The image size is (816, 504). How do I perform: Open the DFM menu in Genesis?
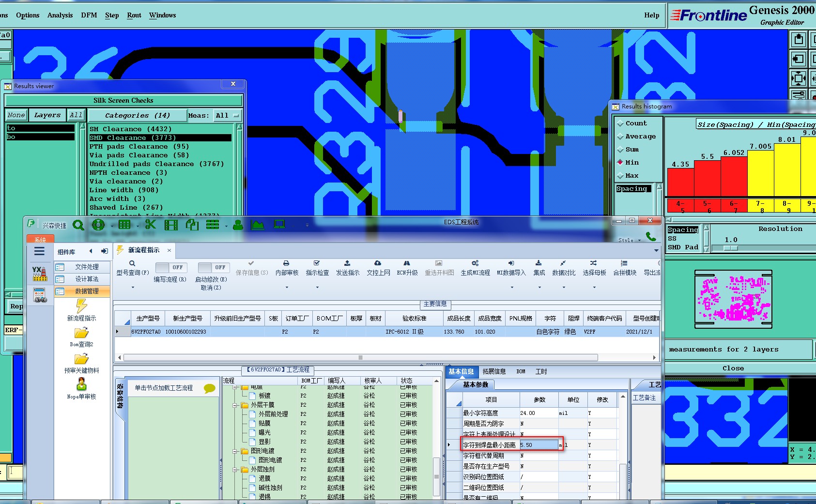89,15
